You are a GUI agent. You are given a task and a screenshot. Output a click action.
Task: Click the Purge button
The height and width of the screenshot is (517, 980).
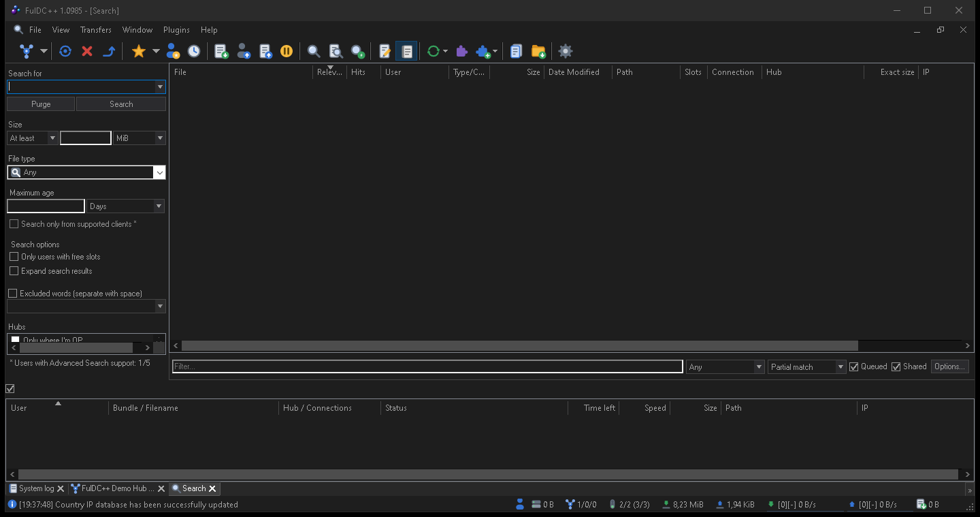41,104
